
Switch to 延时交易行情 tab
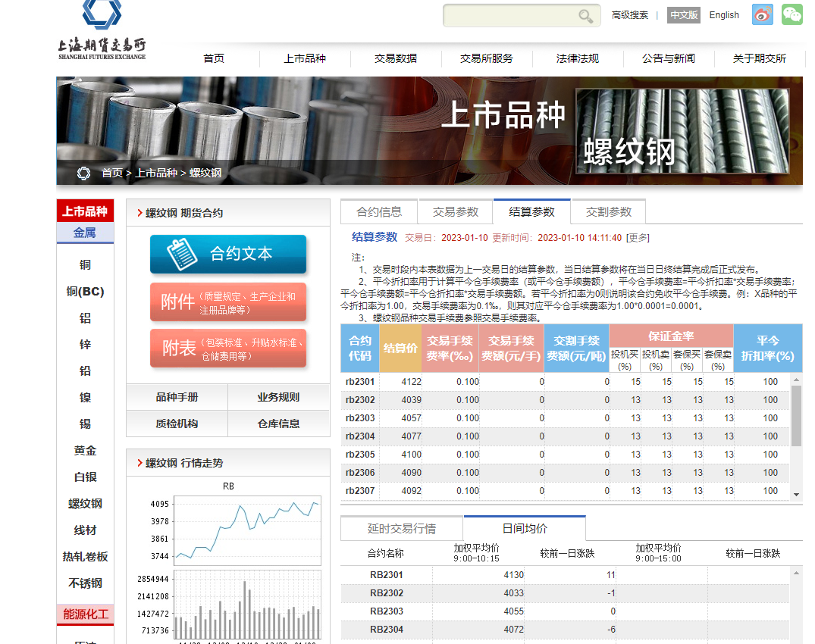(402, 529)
